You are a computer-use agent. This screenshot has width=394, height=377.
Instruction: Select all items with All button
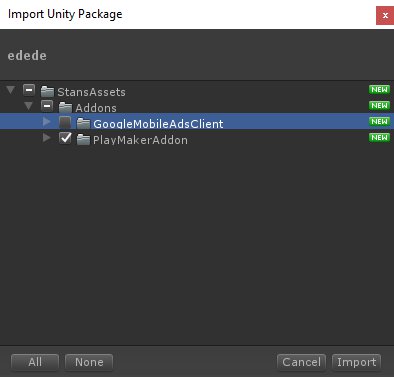35,362
